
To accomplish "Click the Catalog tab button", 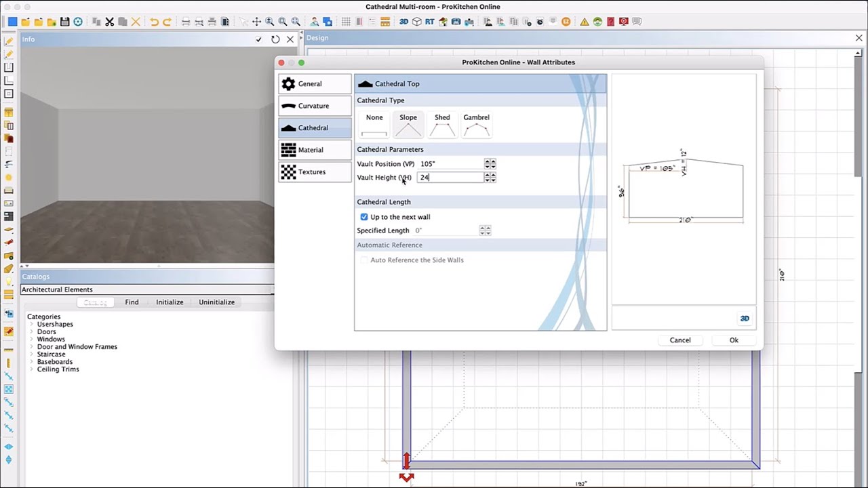I will (x=96, y=302).
